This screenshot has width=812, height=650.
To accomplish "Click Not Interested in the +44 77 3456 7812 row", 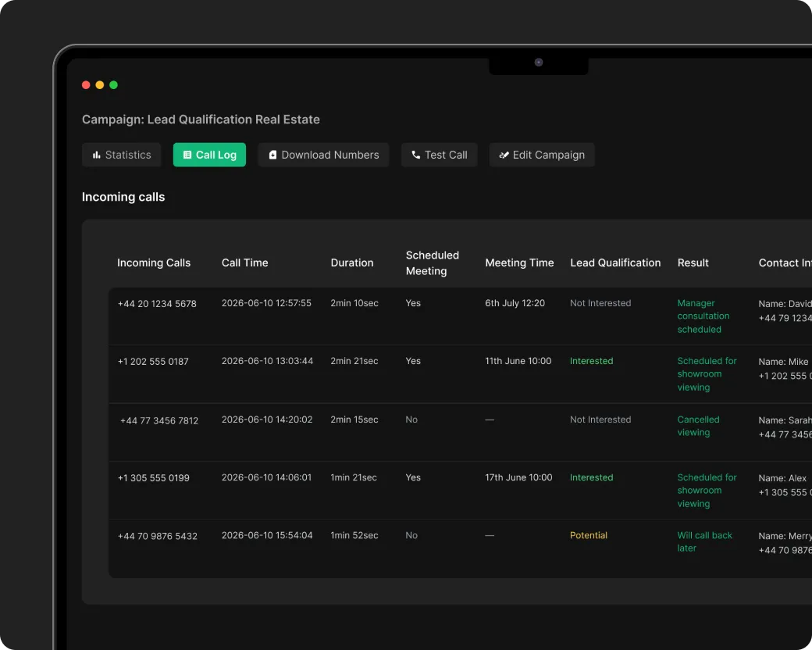I will coord(600,420).
